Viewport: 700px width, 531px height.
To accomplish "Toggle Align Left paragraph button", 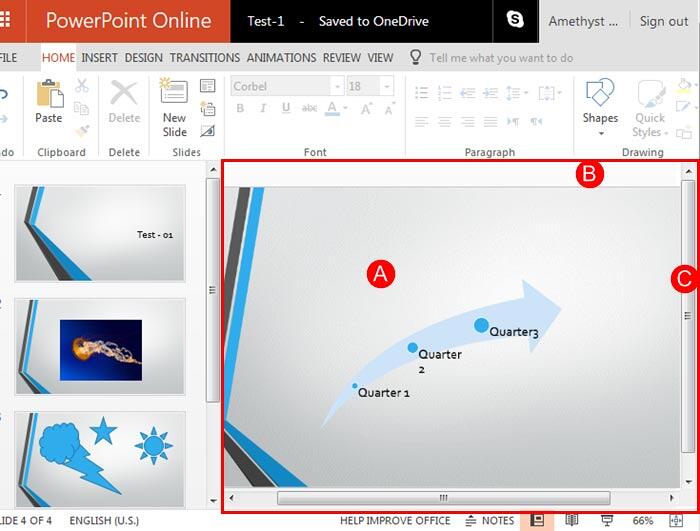I will click(x=422, y=121).
